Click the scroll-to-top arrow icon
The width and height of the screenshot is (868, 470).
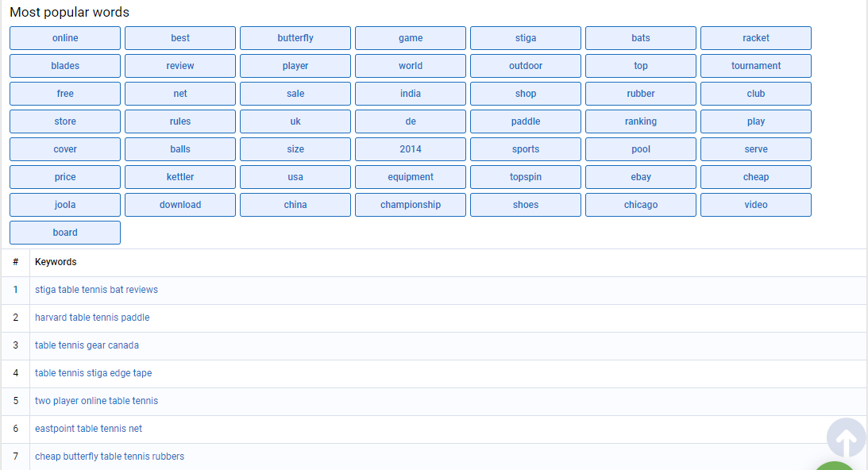tap(846, 438)
